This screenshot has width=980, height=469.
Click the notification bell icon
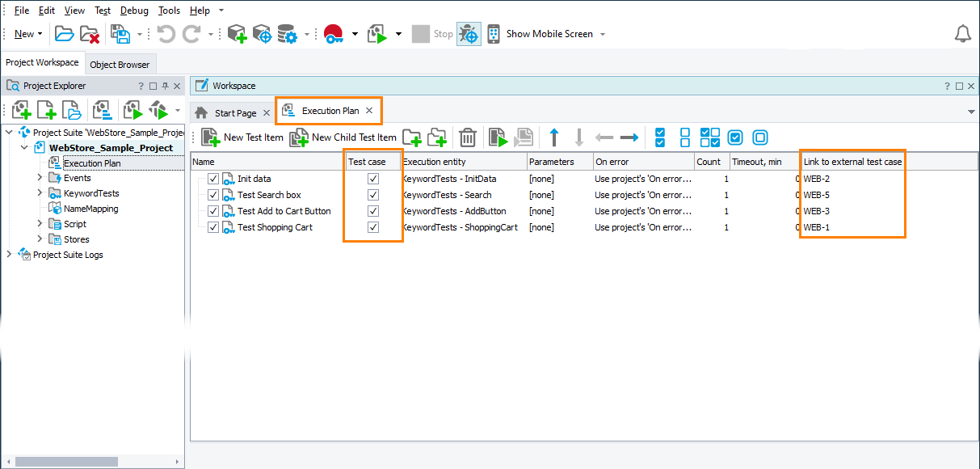click(962, 34)
